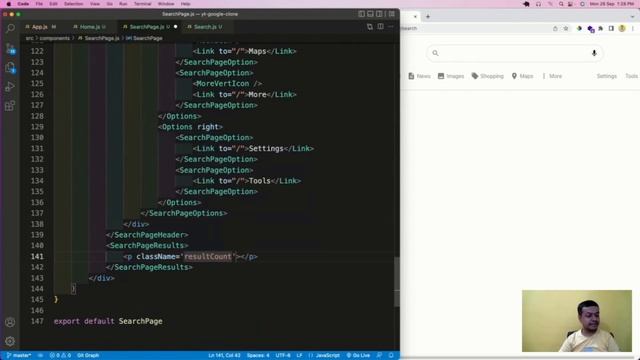
Task: Open the Search view in VS Code activity bar
Action: pyautogui.click(x=10, y=28)
